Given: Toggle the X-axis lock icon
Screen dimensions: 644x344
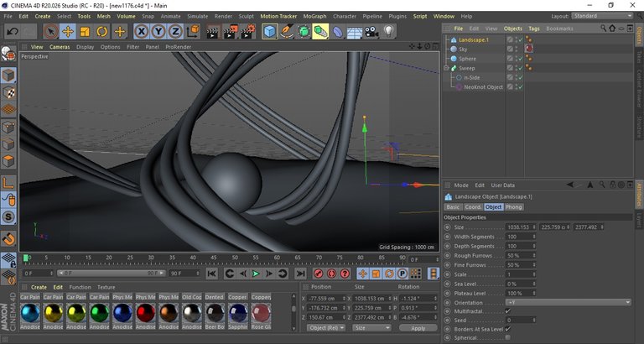Looking at the screenshot, I should pyautogui.click(x=142, y=32).
